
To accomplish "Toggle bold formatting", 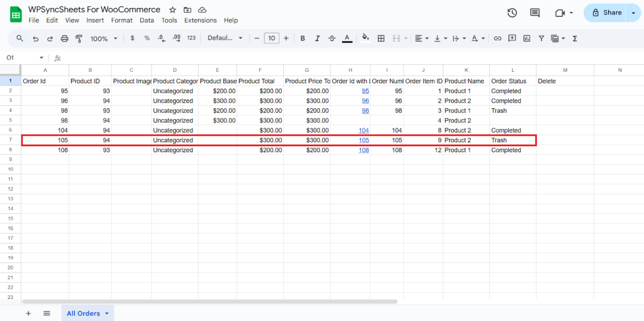I will [x=303, y=38].
